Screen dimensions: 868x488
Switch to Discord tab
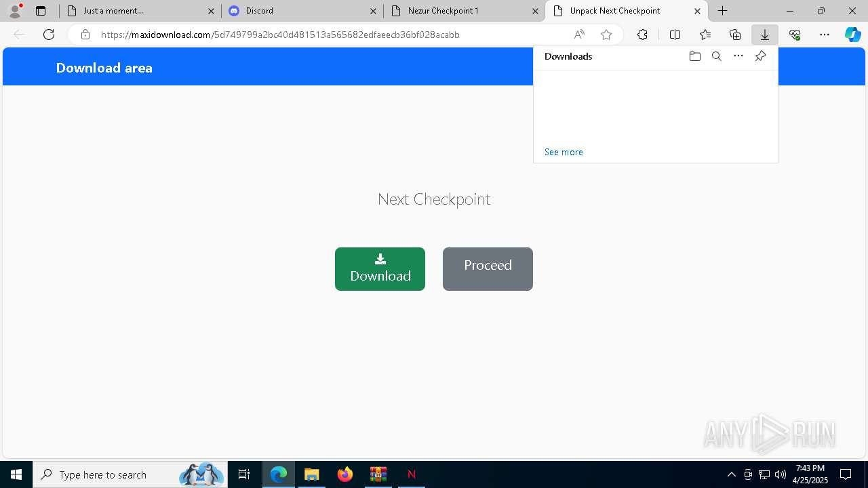302,11
